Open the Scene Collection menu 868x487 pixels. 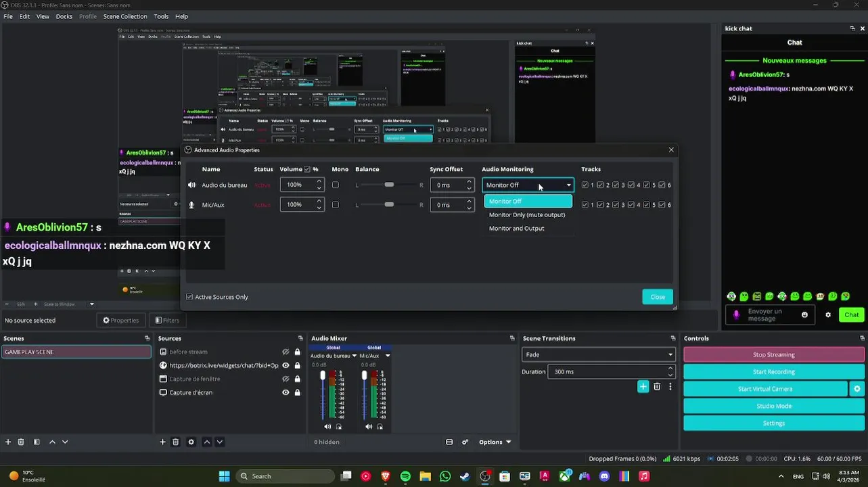(125, 16)
